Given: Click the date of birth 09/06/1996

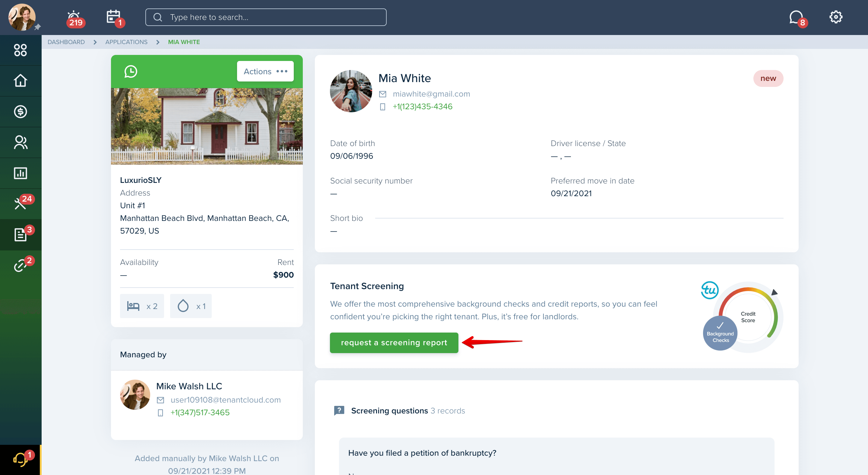Looking at the screenshot, I should click(351, 156).
